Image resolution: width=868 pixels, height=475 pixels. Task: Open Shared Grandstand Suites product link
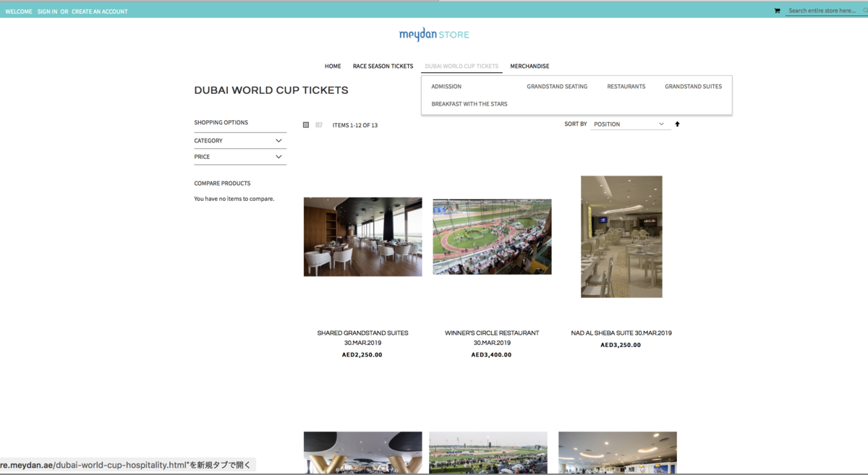point(362,338)
